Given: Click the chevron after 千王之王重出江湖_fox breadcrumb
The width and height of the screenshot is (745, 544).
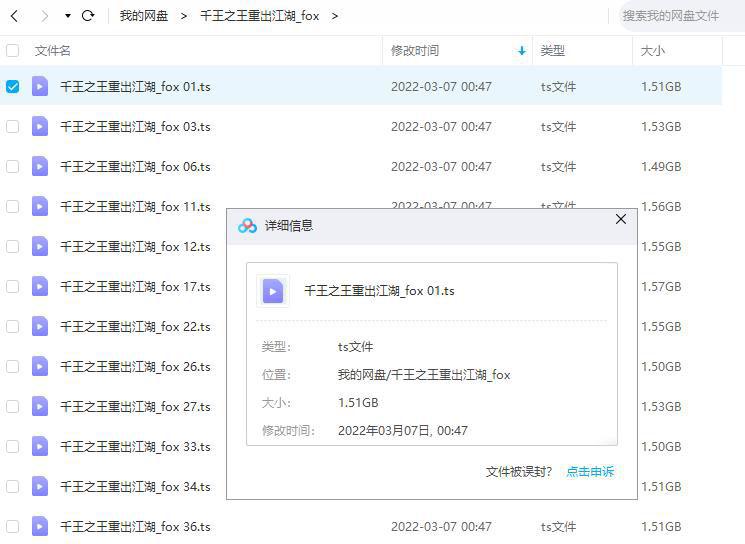Looking at the screenshot, I should 335,16.
